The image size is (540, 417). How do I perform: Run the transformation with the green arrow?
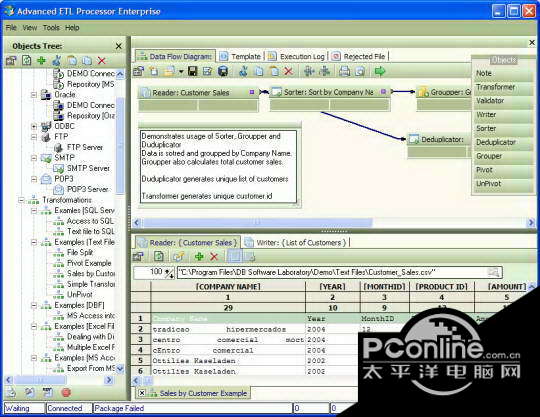pos(380,71)
